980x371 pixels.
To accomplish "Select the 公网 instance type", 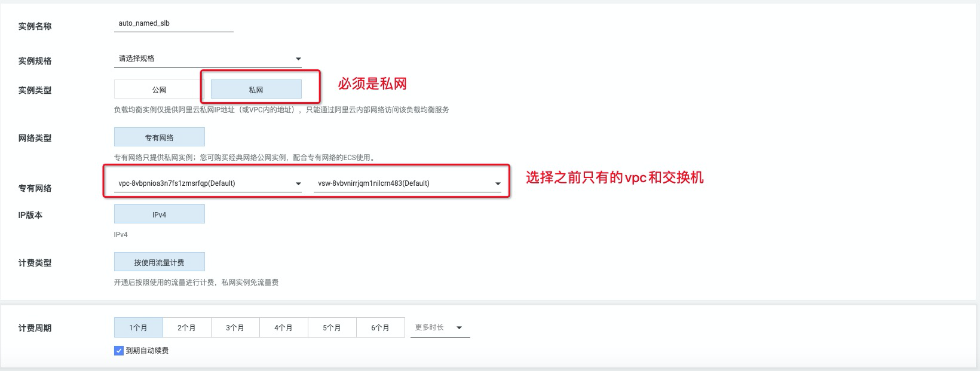I will 159,90.
